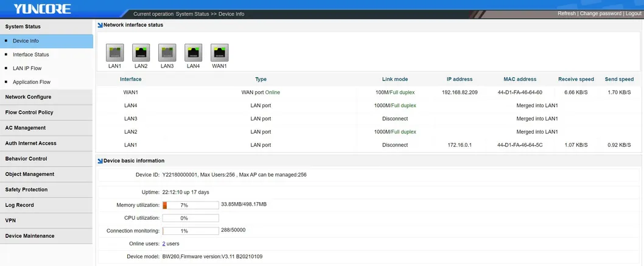This screenshot has width=644, height=266.
Task: Open LAN IP Flow page
Action: pos(27,68)
